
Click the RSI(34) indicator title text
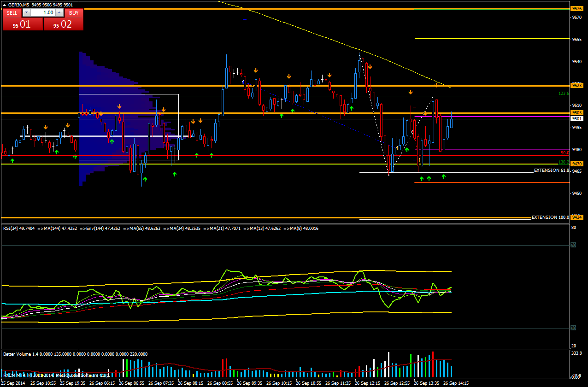(x=18, y=229)
